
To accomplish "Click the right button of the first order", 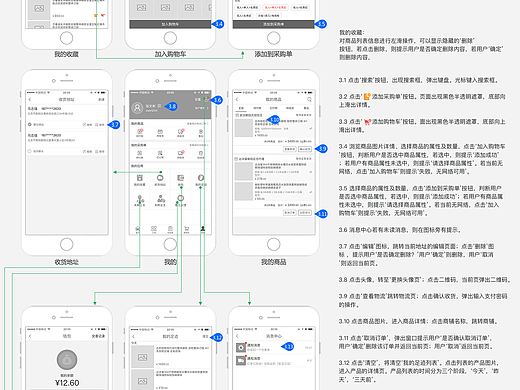I will tap(305, 149).
